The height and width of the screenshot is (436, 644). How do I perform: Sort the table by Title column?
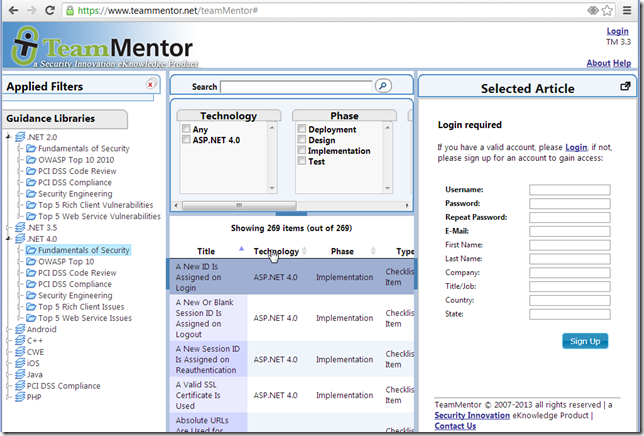pos(206,251)
